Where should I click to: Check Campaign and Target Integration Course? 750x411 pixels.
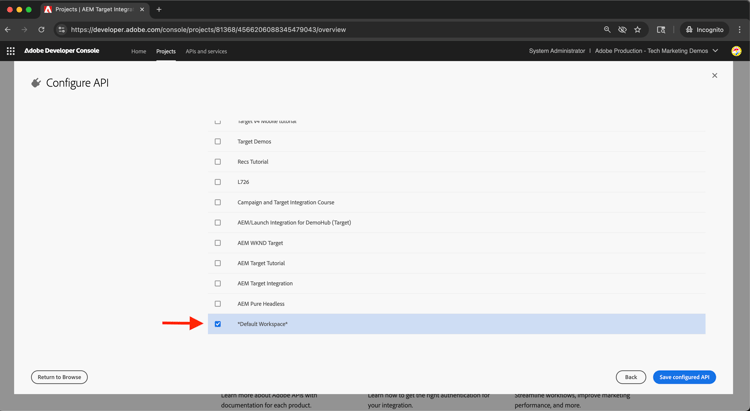pyautogui.click(x=218, y=202)
